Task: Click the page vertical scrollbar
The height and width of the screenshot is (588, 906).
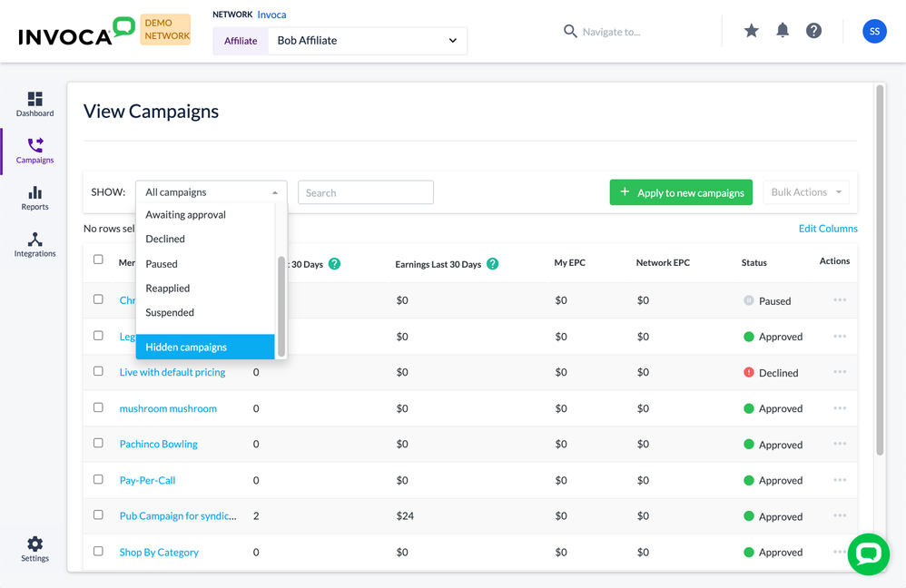Action: [880, 269]
